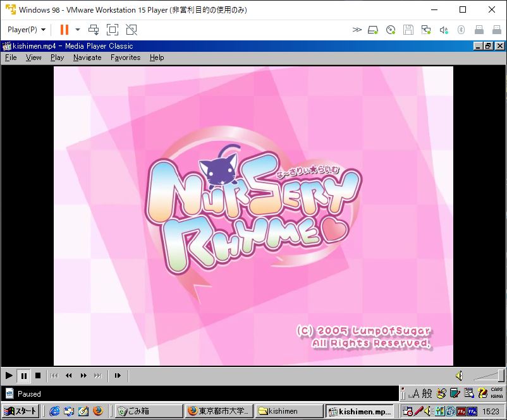
Task: Click the blue FFa tray icon
Action: coord(472,411)
